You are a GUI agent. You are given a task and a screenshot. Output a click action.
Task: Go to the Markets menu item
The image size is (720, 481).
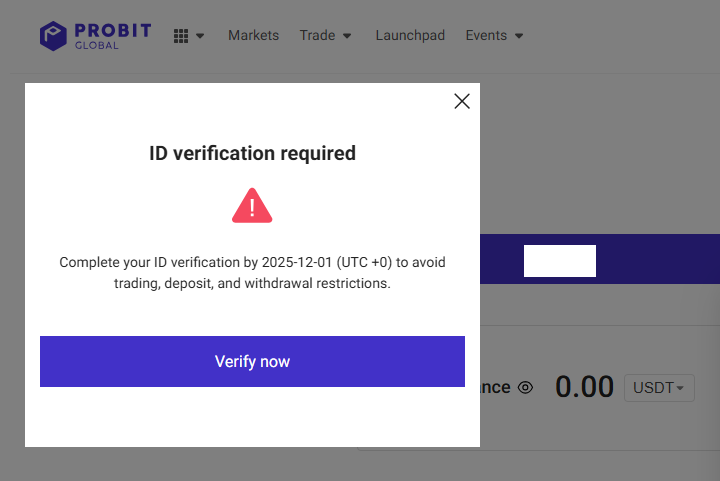click(x=253, y=35)
